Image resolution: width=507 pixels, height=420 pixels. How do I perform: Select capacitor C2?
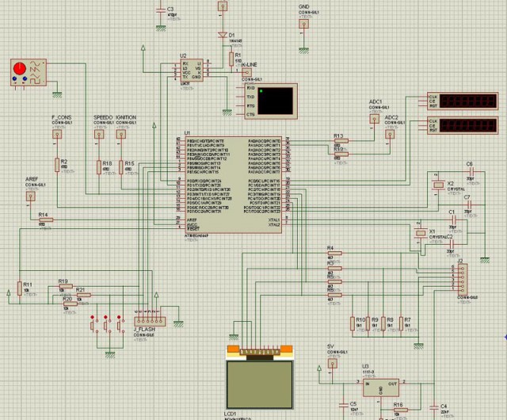452,244
